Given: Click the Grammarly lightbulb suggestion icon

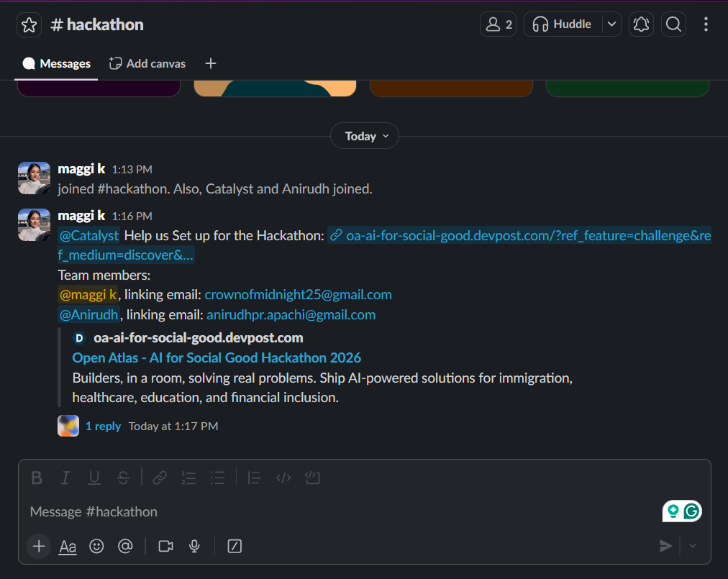Looking at the screenshot, I should 673,511.
